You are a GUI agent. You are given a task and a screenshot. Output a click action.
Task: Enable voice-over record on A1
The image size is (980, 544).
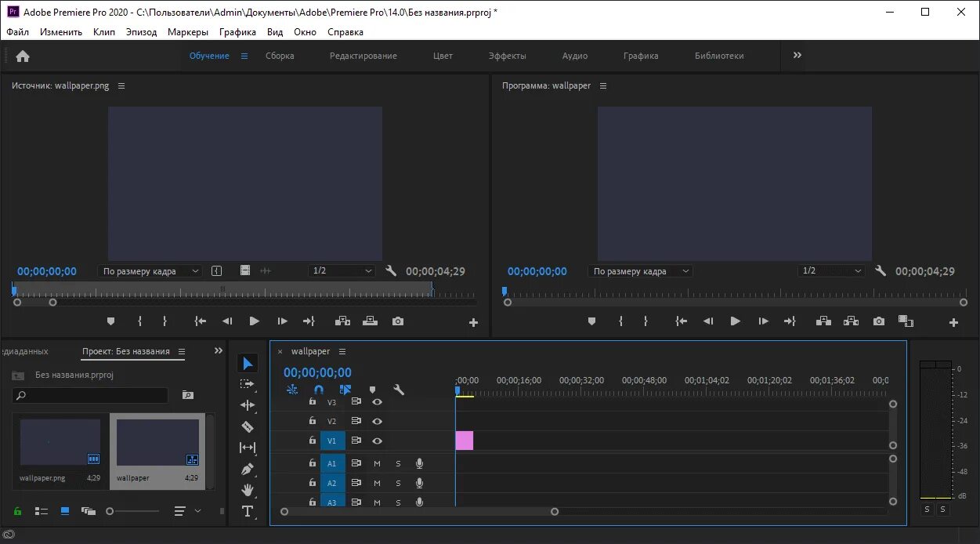coord(419,464)
